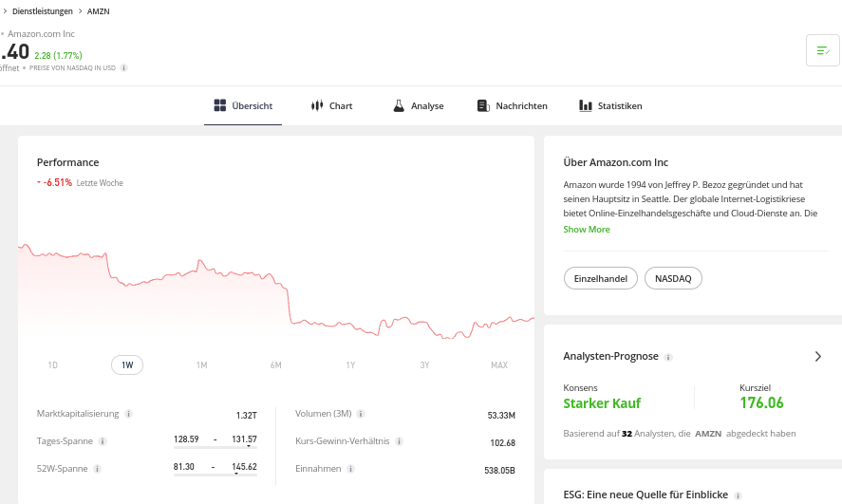The width and height of the screenshot is (842, 504).
Task: Switch to the Chart tab
Action: 332,105
